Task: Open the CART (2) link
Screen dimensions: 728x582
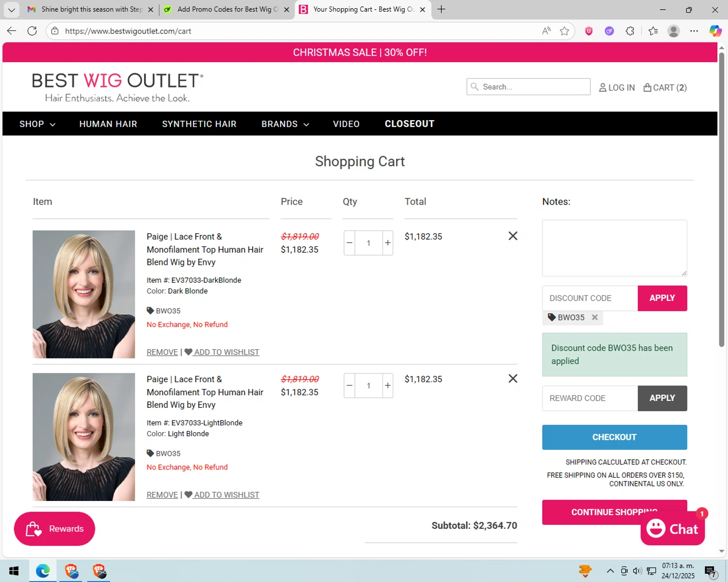Action: tap(665, 88)
